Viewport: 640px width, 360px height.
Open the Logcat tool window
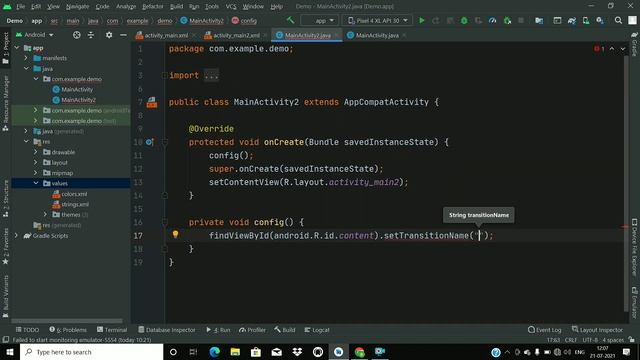[x=317, y=330]
